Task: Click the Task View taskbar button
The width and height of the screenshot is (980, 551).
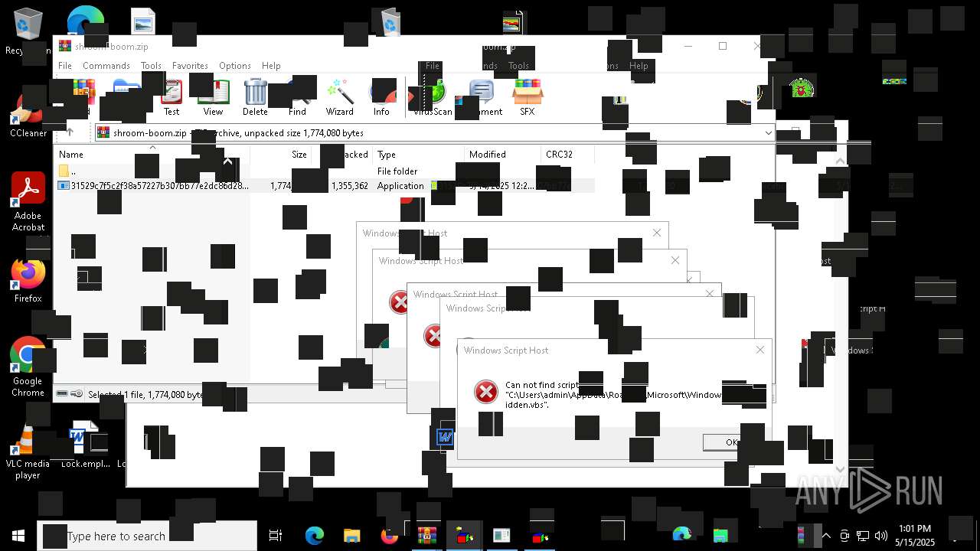Action: tap(276, 536)
